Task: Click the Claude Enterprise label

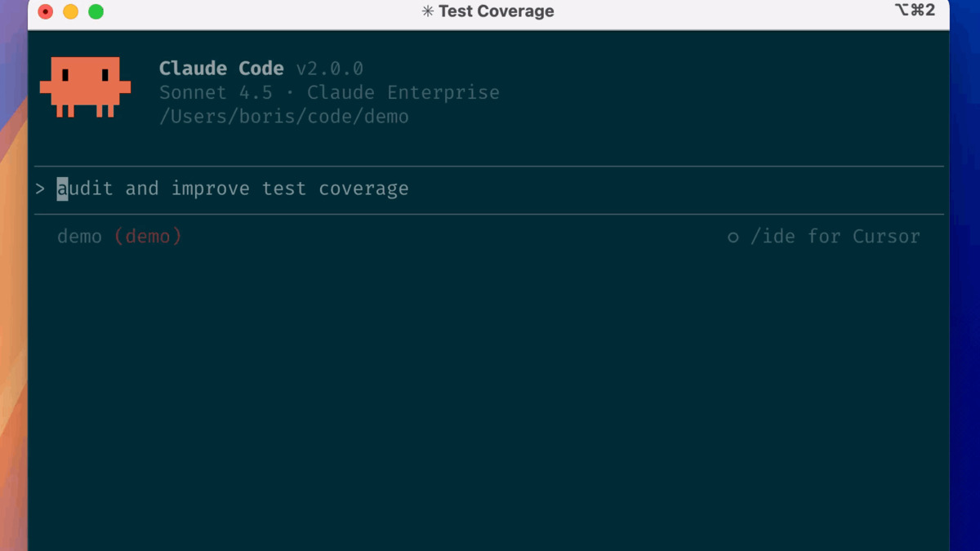Action: coord(403,92)
